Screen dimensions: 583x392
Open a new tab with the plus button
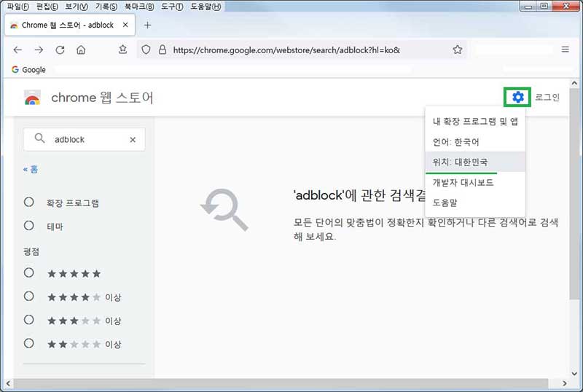point(148,25)
